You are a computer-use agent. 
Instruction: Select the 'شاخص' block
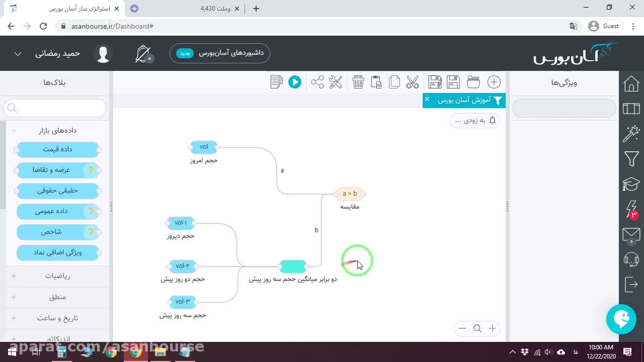[57, 232]
